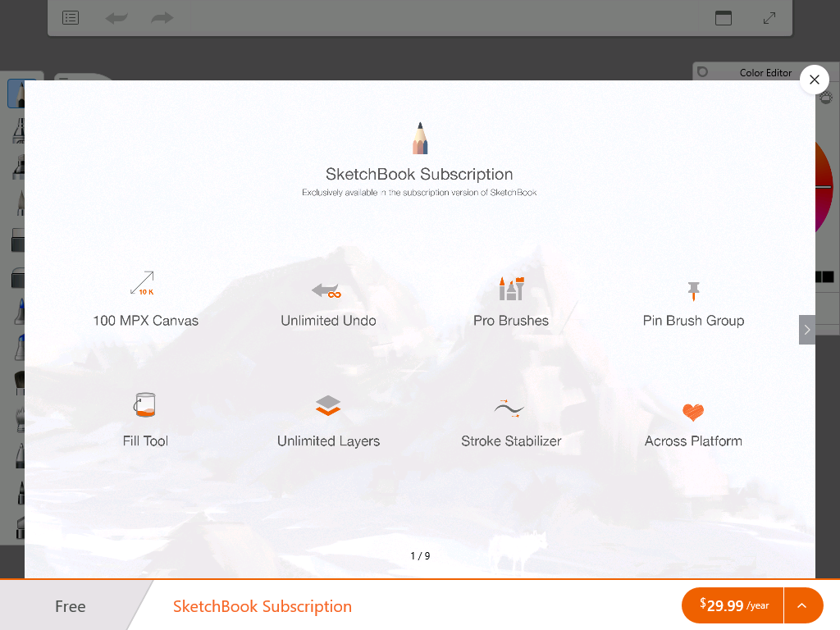Image resolution: width=840 pixels, height=630 pixels.
Task: Select the Fill Tool bucket icon
Action: (x=144, y=404)
